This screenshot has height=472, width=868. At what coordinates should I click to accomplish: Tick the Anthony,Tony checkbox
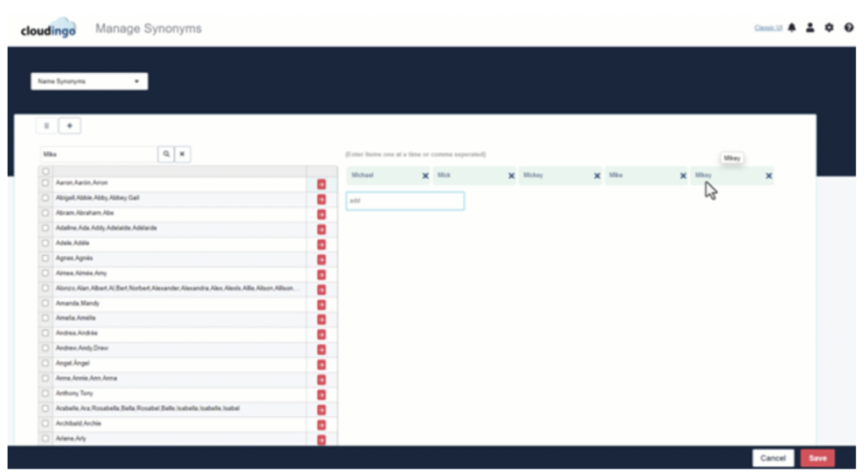coord(46,394)
